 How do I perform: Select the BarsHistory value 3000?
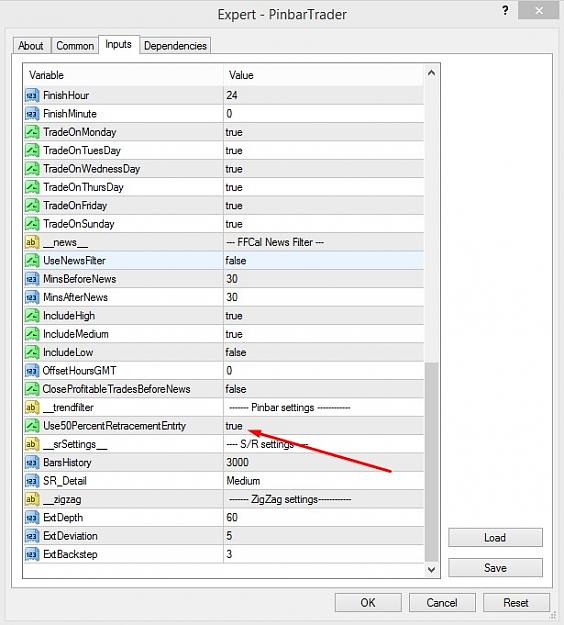[238, 462]
